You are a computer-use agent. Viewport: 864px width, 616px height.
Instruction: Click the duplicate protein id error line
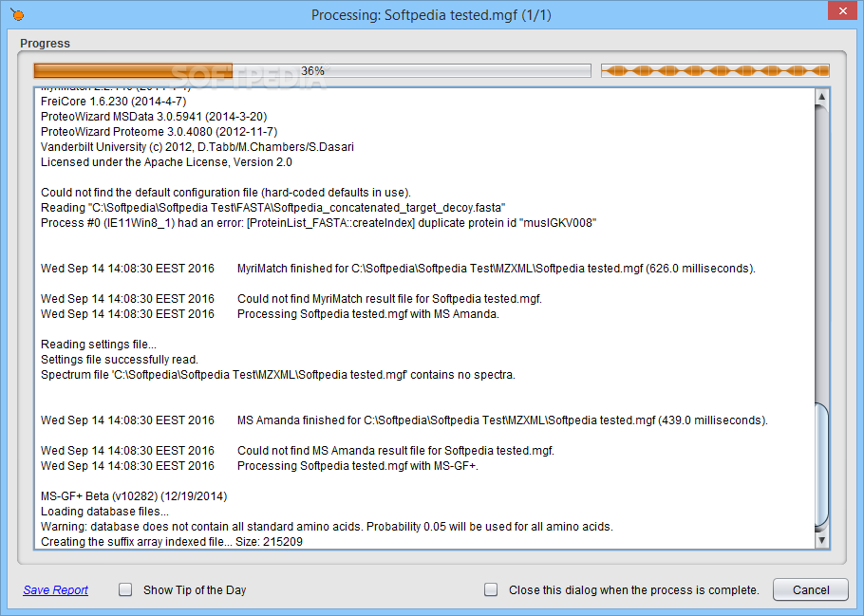(318, 223)
